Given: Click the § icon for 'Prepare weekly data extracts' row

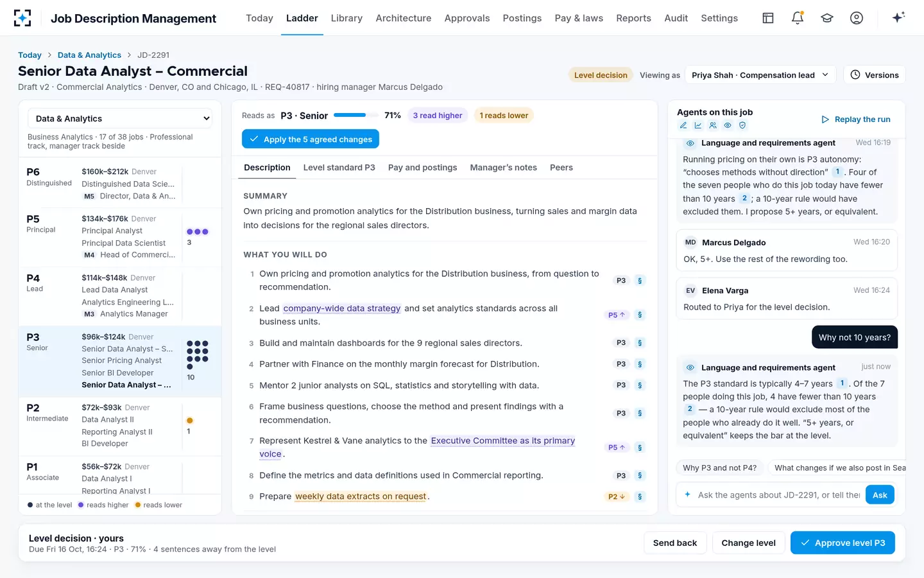Looking at the screenshot, I should click(x=640, y=496).
